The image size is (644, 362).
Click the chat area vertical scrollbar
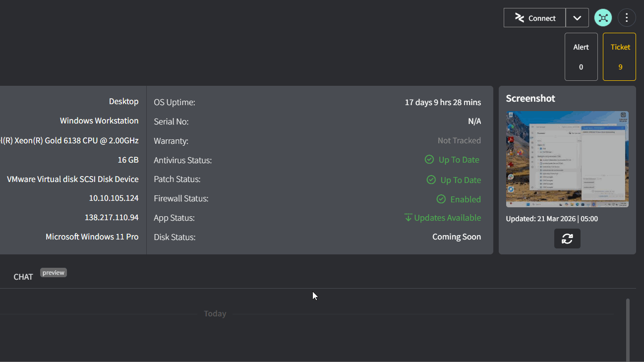[628, 329]
